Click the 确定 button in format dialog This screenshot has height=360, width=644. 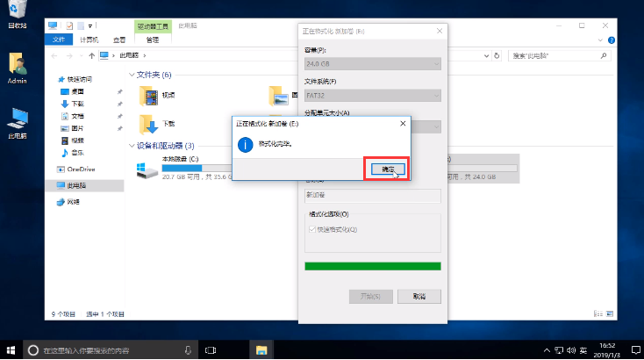point(388,169)
